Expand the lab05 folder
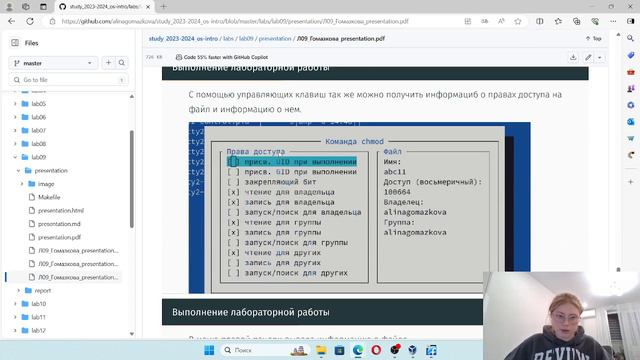Viewport: 640px width, 360px height. coord(15,104)
